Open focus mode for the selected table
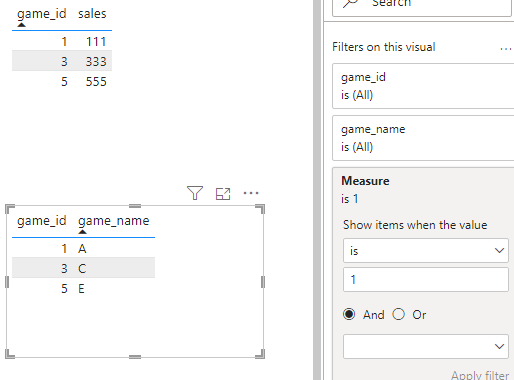This screenshot has width=514, height=380. pyautogui.click(x=223, y=194)
